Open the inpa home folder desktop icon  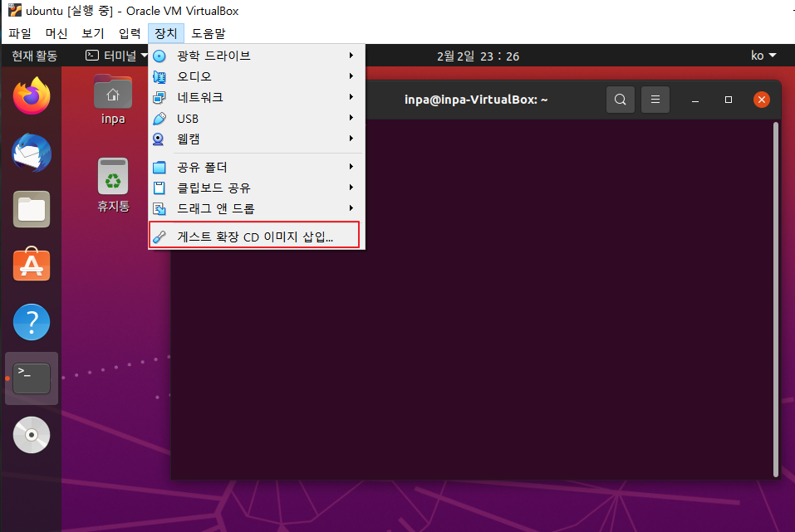pyautogui.click(x=113, y=100)
